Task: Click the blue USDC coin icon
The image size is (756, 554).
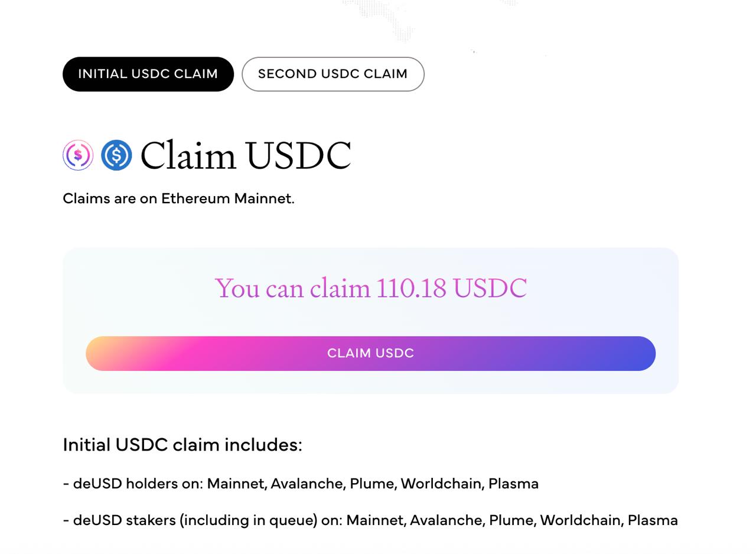Action: coord(116,155)
